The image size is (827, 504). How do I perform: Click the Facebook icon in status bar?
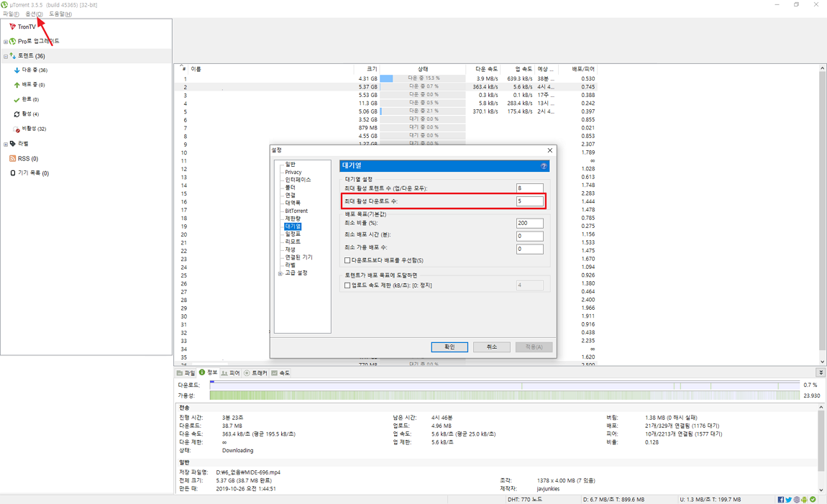tap(780, 499)
